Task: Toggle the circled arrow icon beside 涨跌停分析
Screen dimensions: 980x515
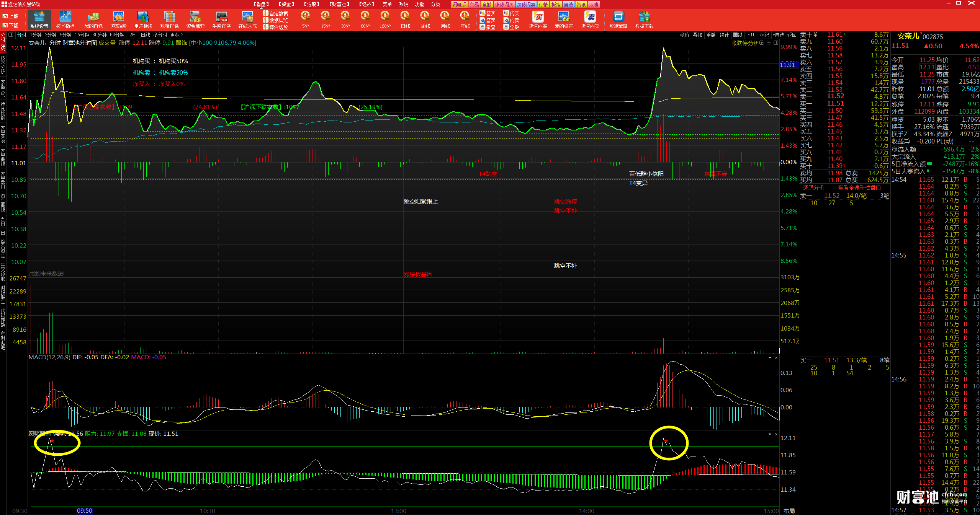Action: 762,43
